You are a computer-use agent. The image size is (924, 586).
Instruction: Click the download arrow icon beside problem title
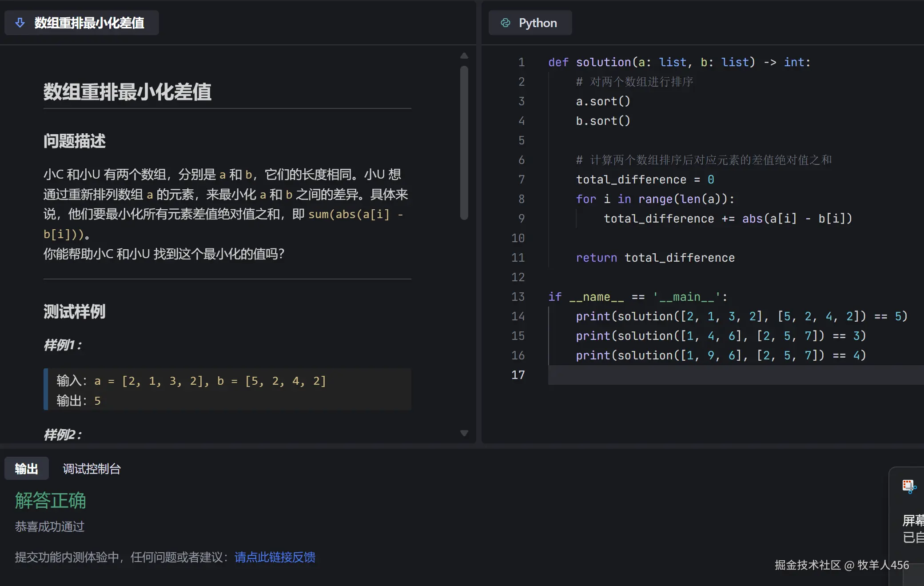click(20, 23)
